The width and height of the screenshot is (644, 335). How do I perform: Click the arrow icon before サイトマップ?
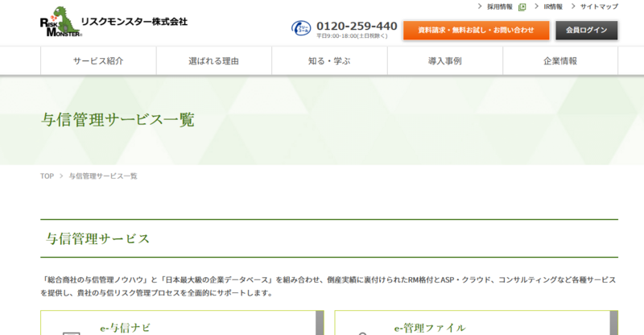click(573, 6)
